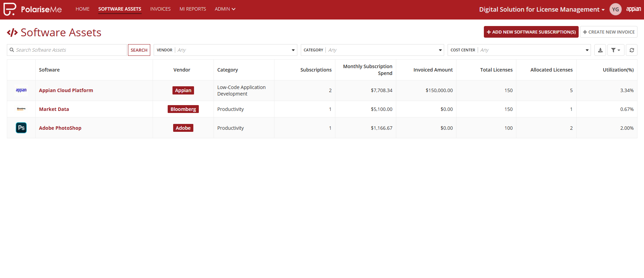Sort by Invoiced Amount column header

point(433,70)
